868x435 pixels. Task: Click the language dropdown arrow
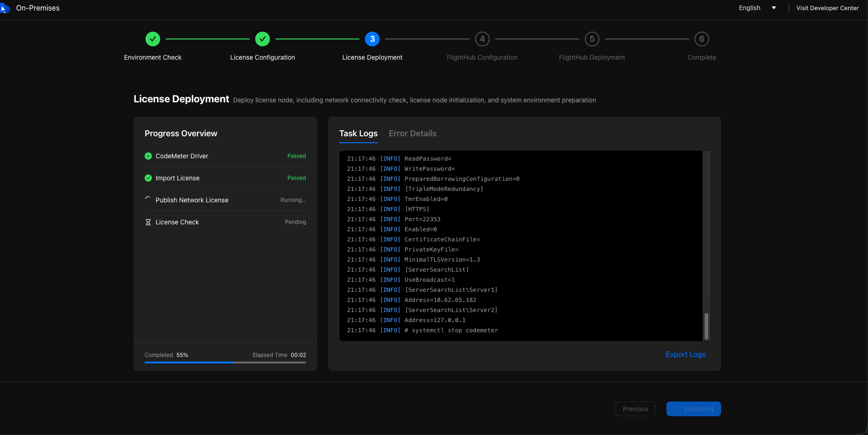pyautogui.click(x=774, y=8)
